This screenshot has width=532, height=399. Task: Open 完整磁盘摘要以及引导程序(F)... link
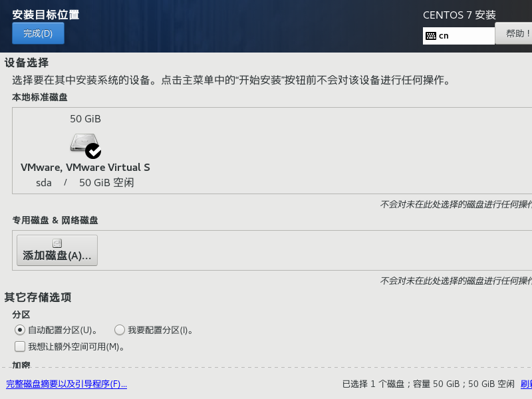tap(66, 384)
